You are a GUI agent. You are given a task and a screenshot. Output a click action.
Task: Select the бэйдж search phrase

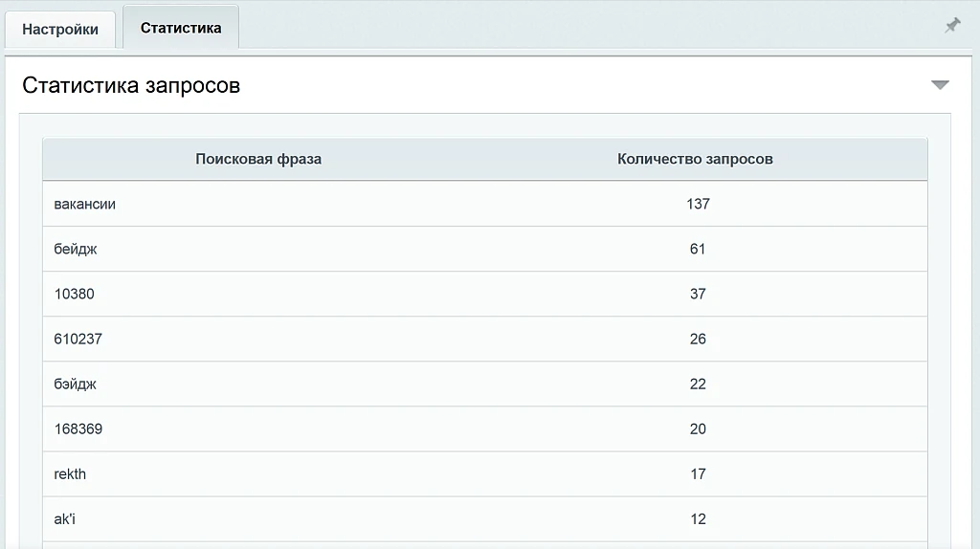(x=75, y=384)
